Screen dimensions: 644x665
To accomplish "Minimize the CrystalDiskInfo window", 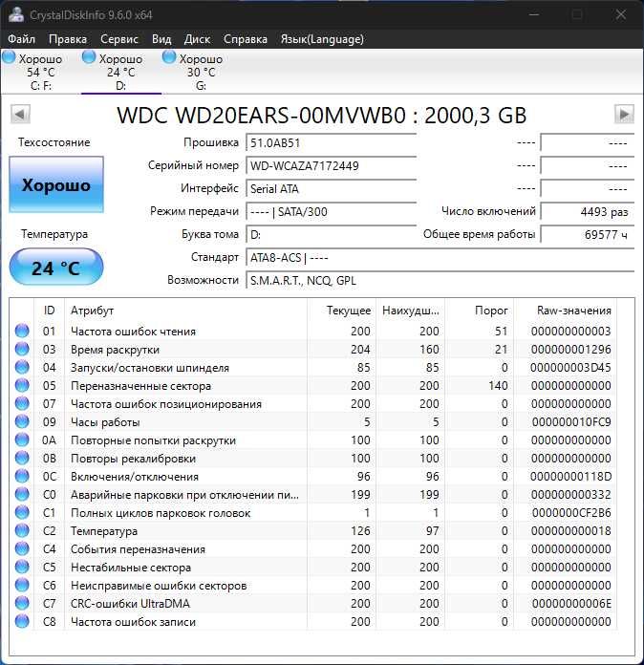I will (x=534, y=15).
